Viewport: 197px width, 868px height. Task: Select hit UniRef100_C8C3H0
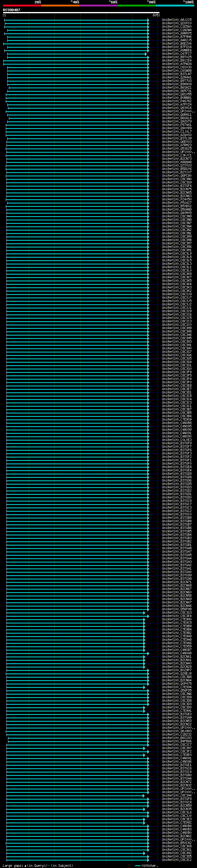[x=176, y=349]
